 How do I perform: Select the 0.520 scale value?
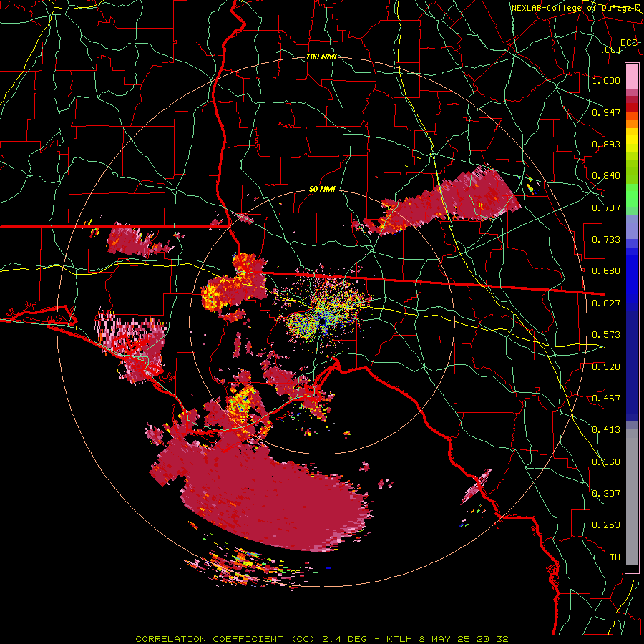pos(606,367)
